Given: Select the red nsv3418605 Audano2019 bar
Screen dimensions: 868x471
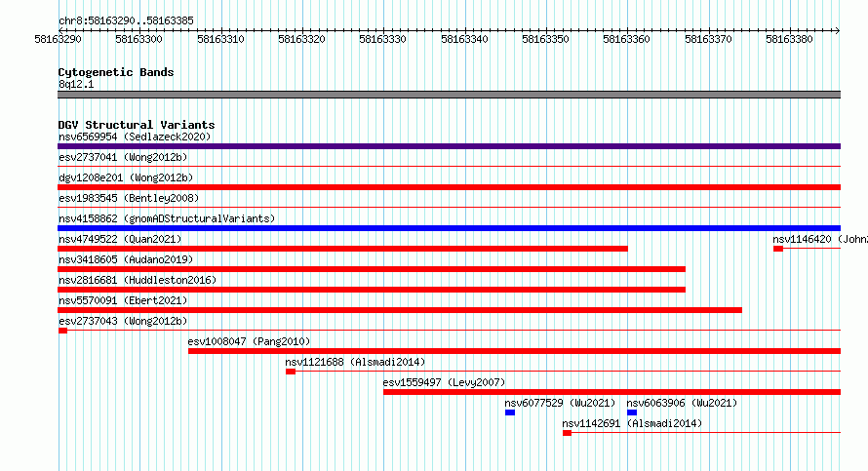Looking at the screenshot, I should [372, 269].
